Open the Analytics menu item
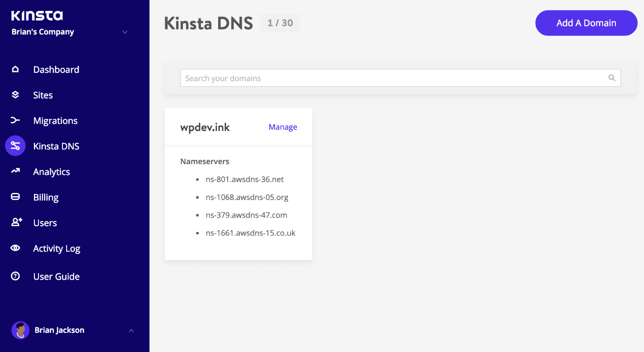Screen dimensions: 644x352 pos(52,172)
